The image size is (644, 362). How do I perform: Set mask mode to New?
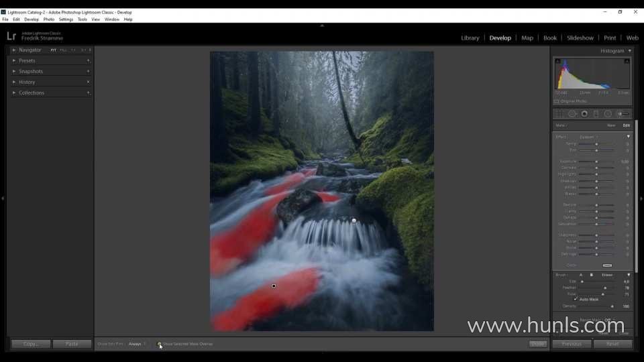(611, 125)
